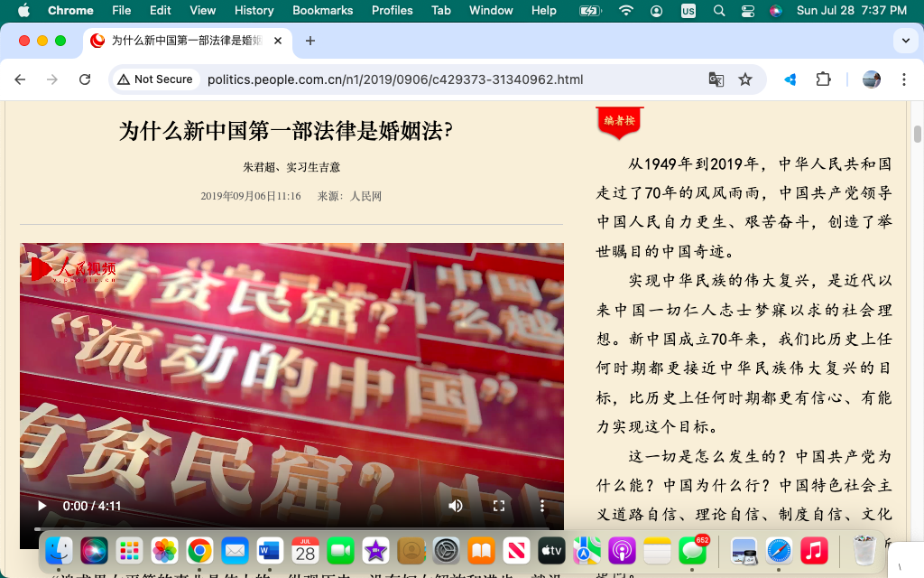The width and height of the screenshot is (924, 578).
Task: Expand the tab search dropdown arrow
Action: tap(905, 41)
